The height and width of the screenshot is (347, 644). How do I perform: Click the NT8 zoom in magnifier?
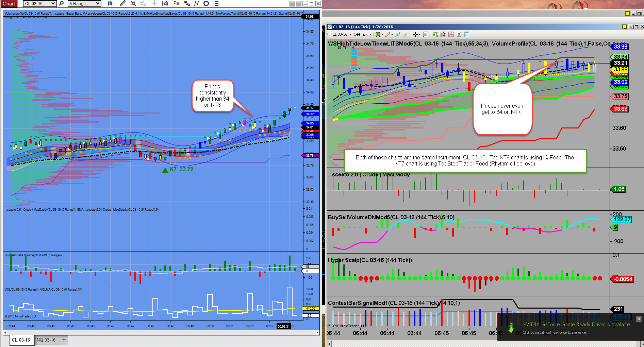[x=133, y=3]
